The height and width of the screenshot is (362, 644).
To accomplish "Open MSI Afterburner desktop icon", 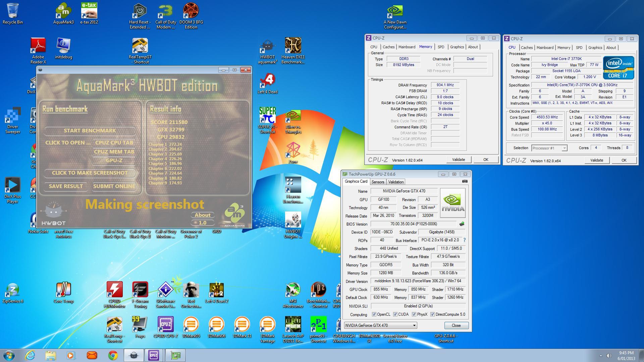I will coord(293,295).
